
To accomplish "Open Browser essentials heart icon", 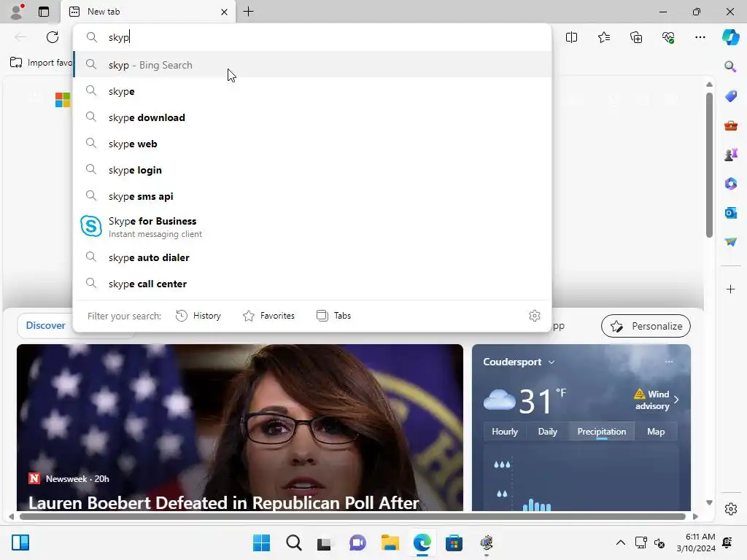I will (668, 37).
